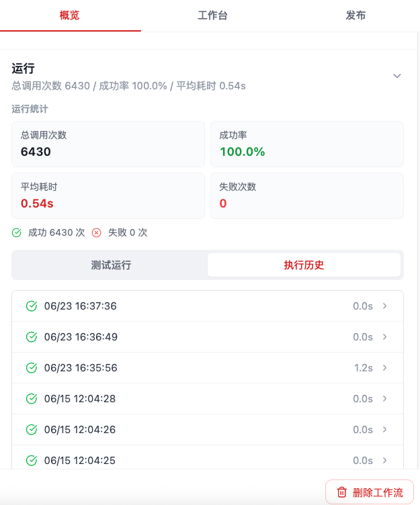This screenshot has height=505, width=420.
Task: Click success check icon for 16:37:36 run
Action: click(32, 306)
